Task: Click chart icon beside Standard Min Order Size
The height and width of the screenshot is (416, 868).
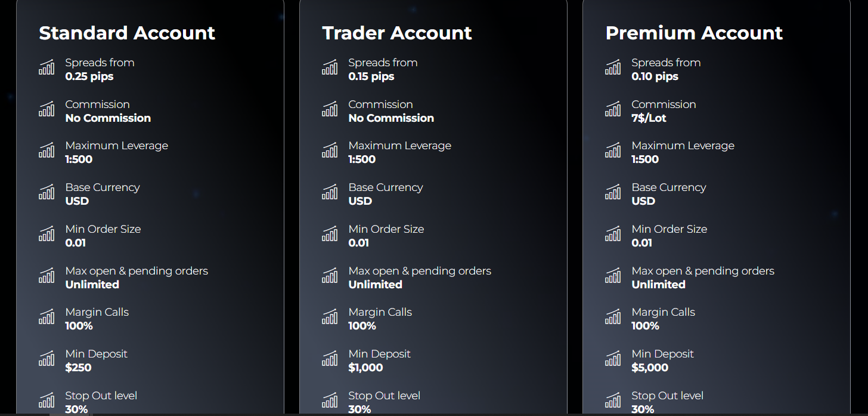Action: tap(46, 234)
